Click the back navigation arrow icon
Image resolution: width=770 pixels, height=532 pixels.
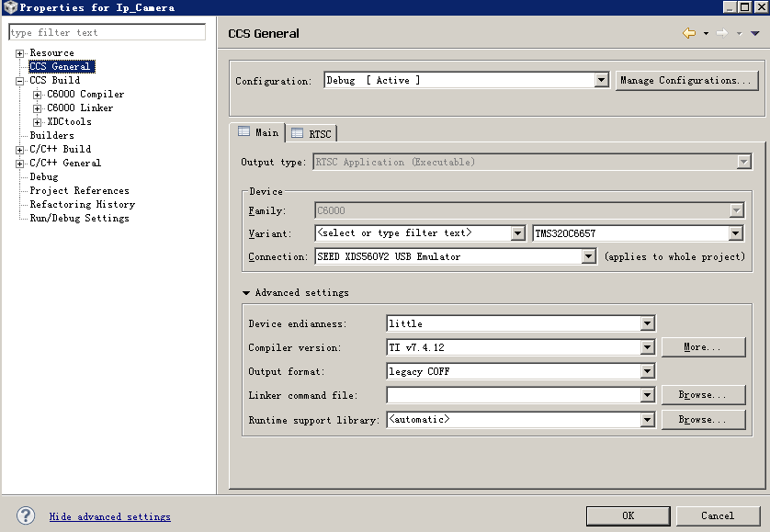tap(689, 33)
